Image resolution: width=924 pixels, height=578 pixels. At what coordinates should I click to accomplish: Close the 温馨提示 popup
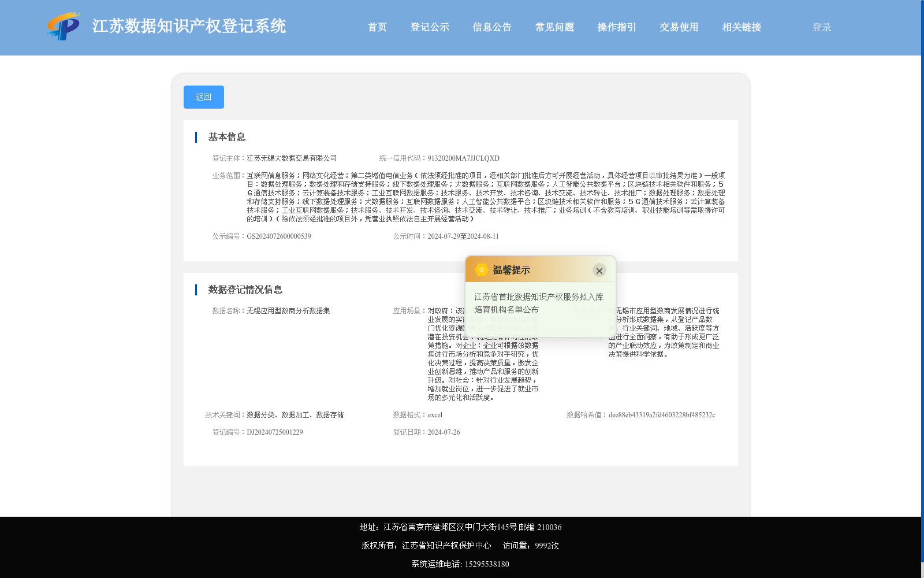[599, 271]
